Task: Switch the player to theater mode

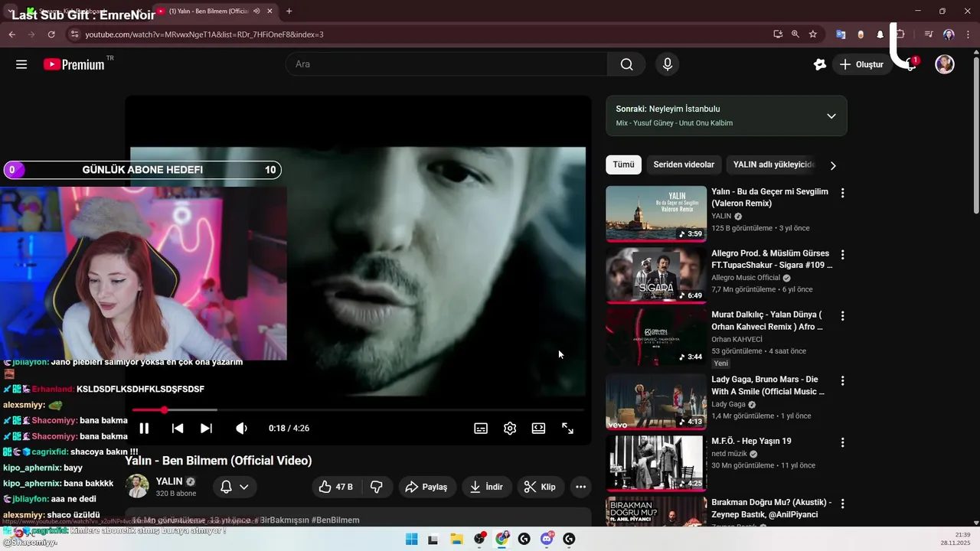Action: [539, 429]
